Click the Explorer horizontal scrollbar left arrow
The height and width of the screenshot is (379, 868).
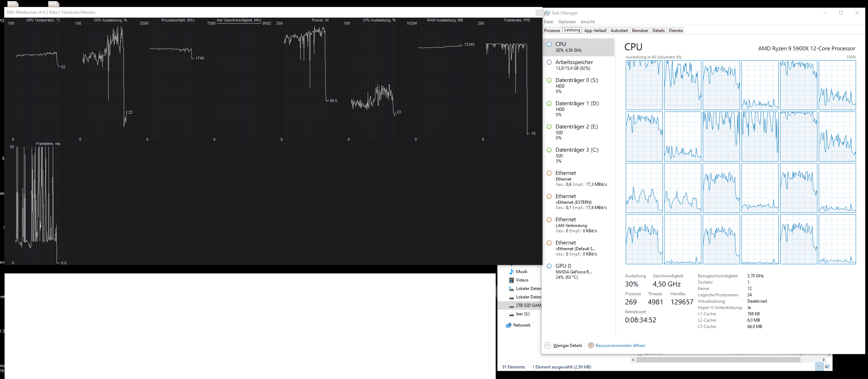[633, 360]
